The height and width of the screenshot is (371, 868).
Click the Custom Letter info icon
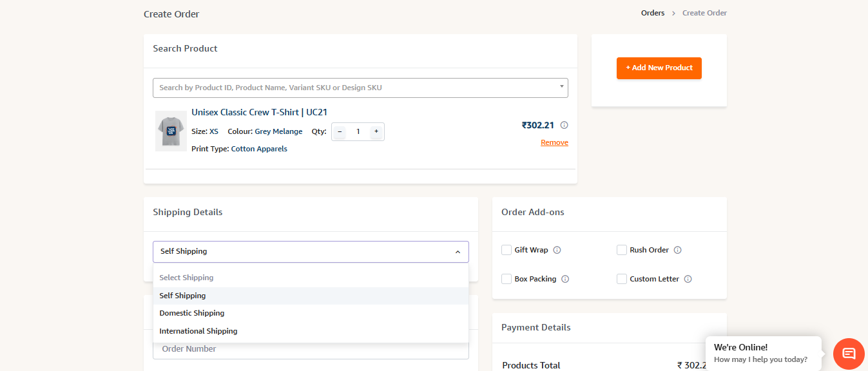click(688, 279)
